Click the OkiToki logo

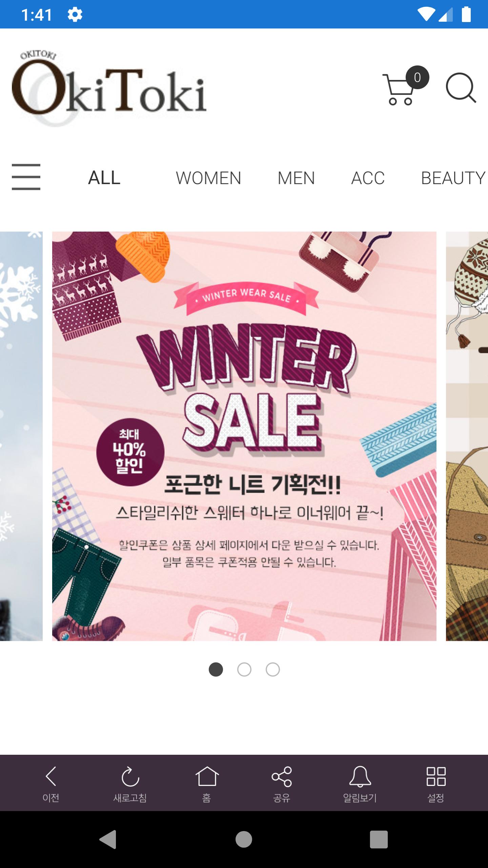pyautogui.click(x=109, y=88)
